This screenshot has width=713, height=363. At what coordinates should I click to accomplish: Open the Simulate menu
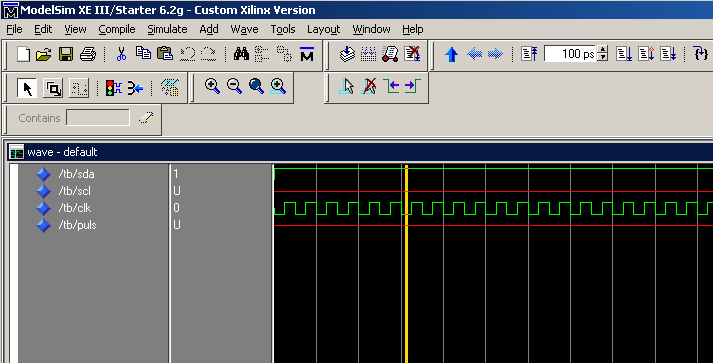pos(167,29)
